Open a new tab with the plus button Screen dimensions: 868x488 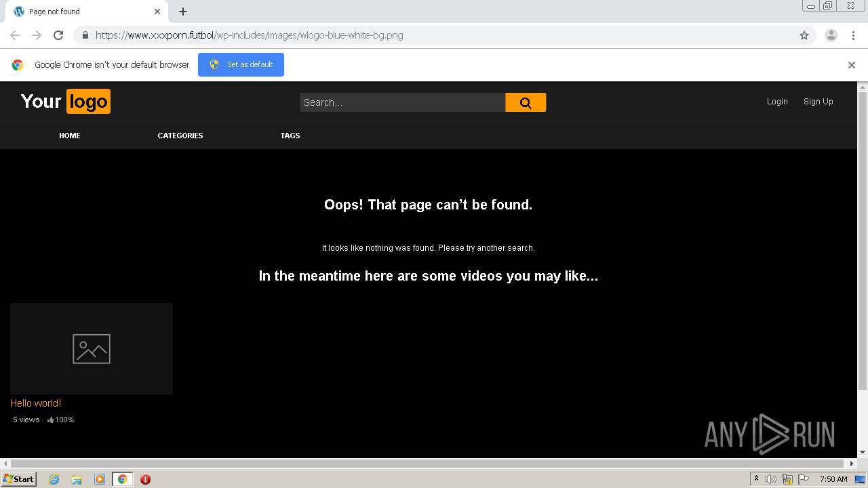tap(183, 12)
